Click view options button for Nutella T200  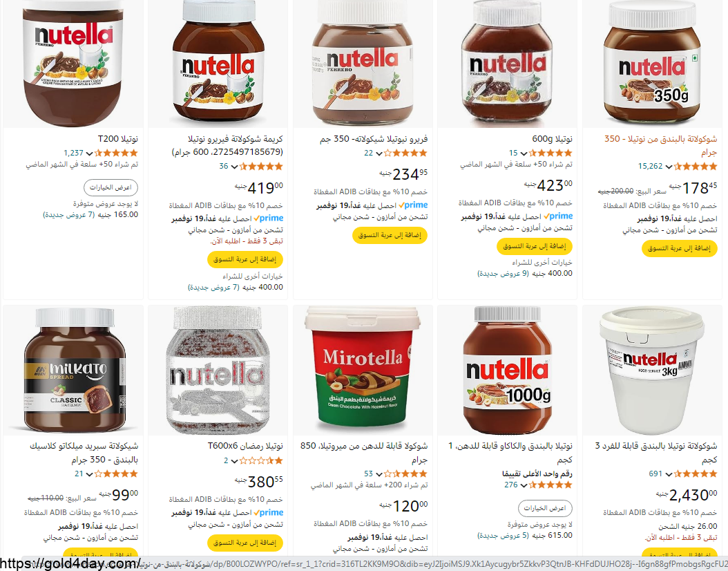coord(111,188)
